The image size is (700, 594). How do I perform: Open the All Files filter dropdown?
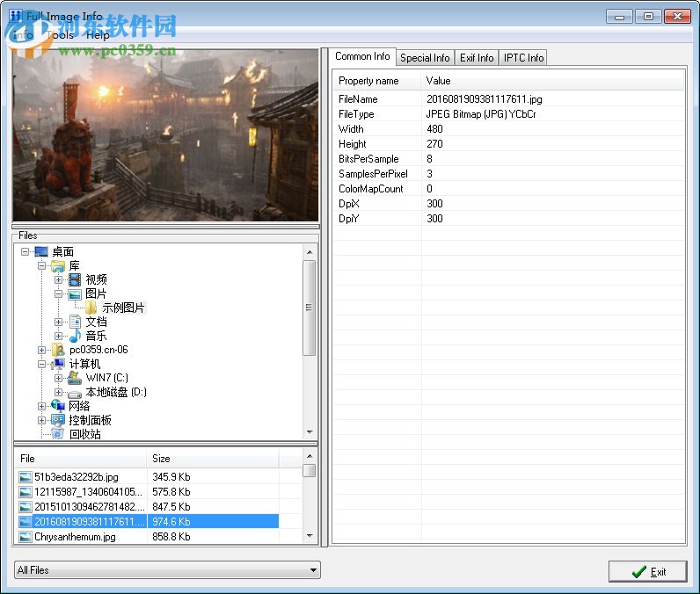coord(167,570)
